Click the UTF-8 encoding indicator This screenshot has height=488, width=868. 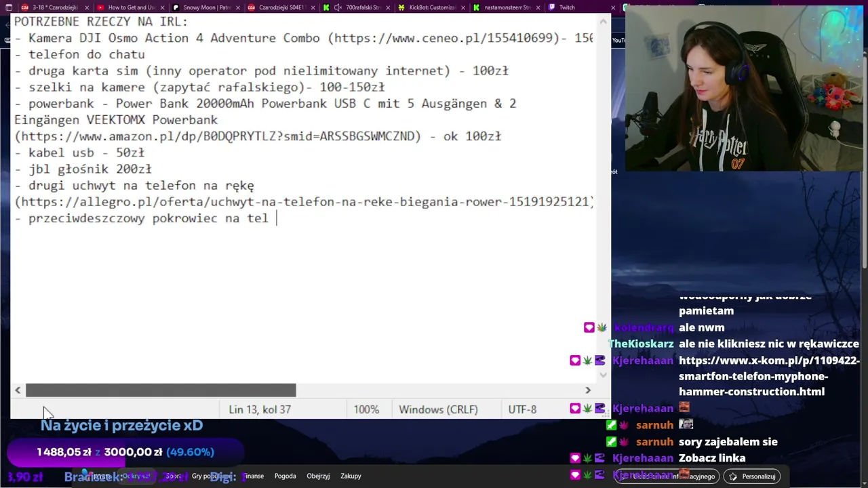point(522,409)
